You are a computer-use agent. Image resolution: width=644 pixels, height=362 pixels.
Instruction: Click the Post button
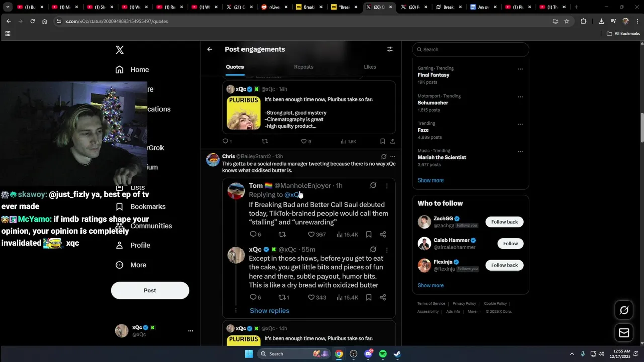click(x=150, y=290)
